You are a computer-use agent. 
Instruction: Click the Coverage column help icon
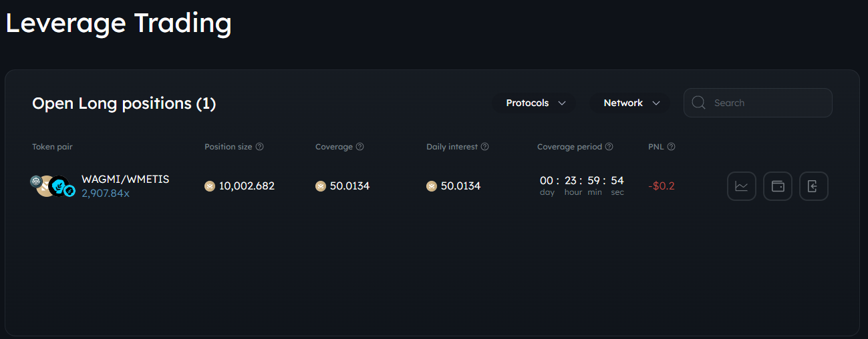click(x=360, y=147)
